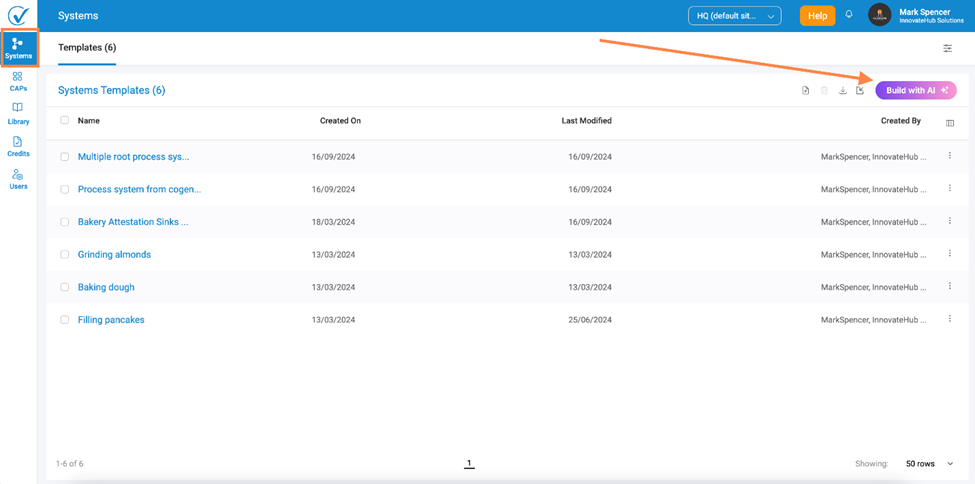This screenshot has width=975, height=484.
Task: Open row menu for Bakery Attestation Sinks
Action: 950,220
